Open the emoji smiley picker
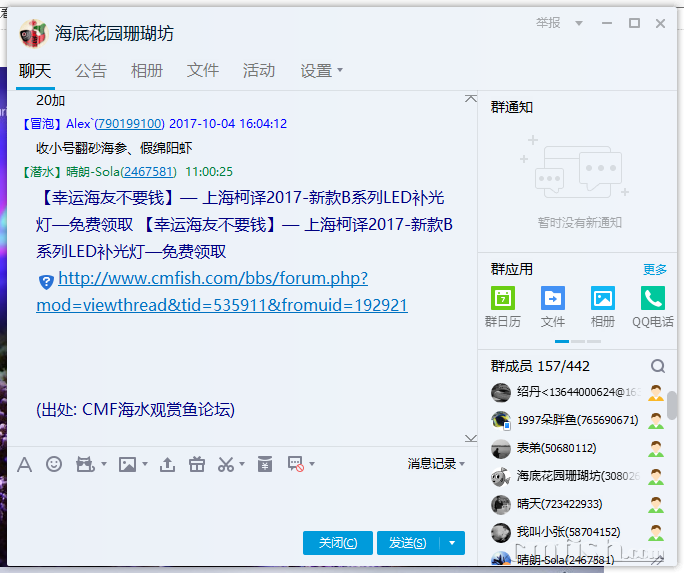Screen dimensions: 684x573 (x=54, y=464)
